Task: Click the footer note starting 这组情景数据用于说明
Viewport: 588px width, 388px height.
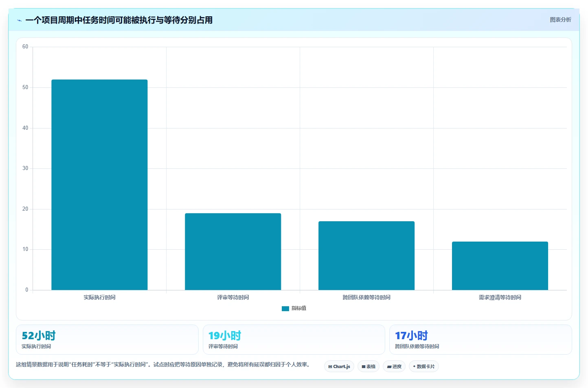Action: (x=163, y=364)
